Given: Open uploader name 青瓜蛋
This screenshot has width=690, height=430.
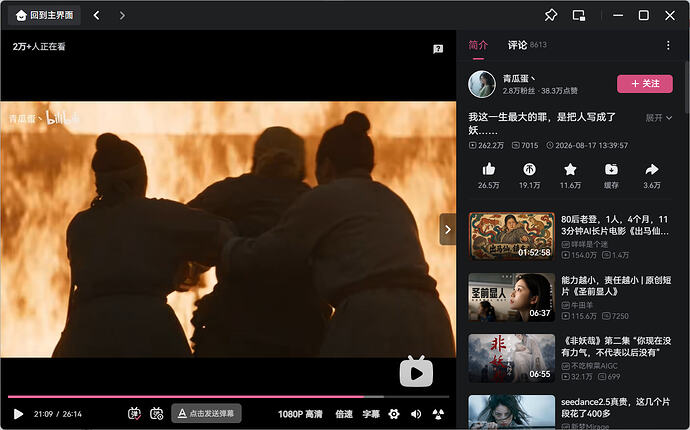Looking at the screenshot, I should [519, 78].
